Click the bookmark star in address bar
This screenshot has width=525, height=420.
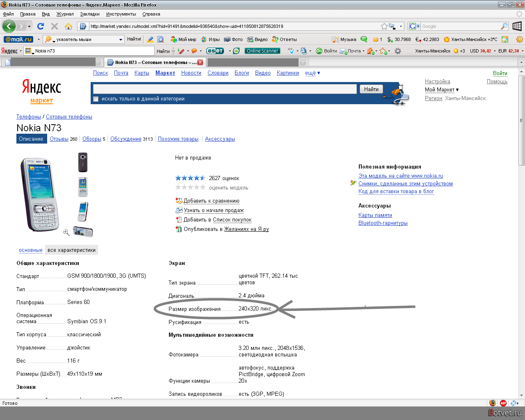tap(384, 26)
